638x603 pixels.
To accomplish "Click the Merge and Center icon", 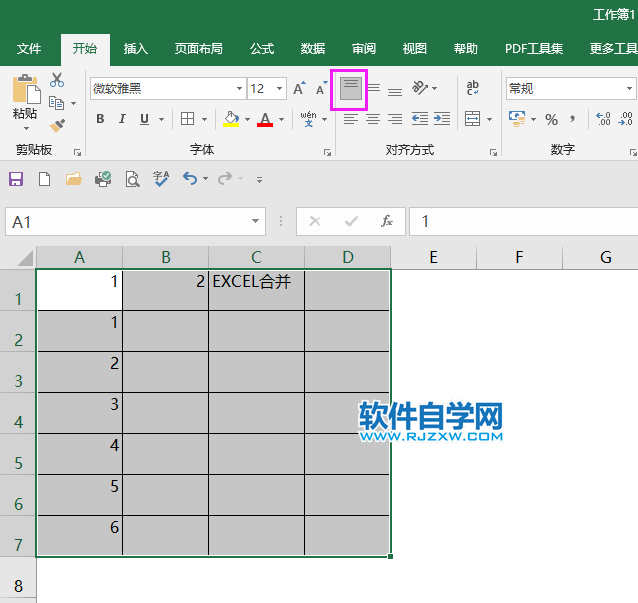I will tap(472, 119).
